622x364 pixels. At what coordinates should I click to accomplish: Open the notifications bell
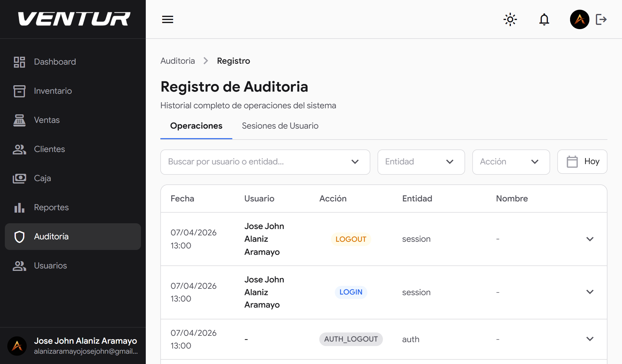coord(544,19)
